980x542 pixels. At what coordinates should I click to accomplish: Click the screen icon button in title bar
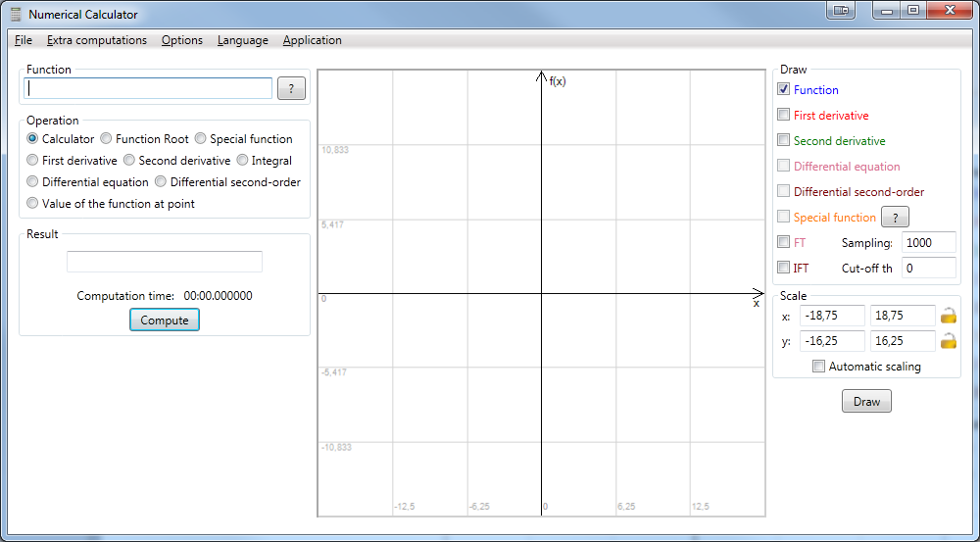(x=841, y=11)
